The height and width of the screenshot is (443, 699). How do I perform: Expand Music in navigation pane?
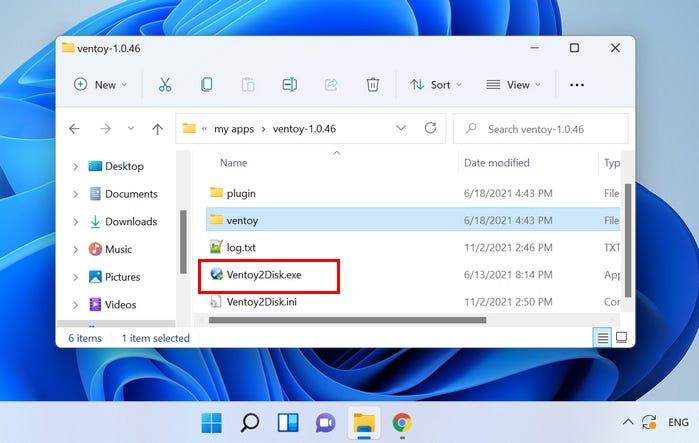coord(75,250)
